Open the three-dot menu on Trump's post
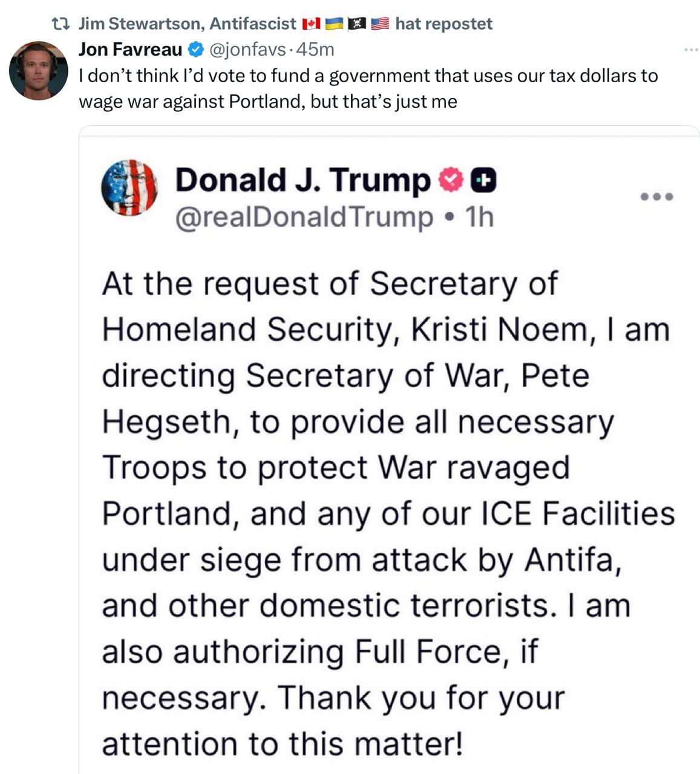 coord(656,197)
